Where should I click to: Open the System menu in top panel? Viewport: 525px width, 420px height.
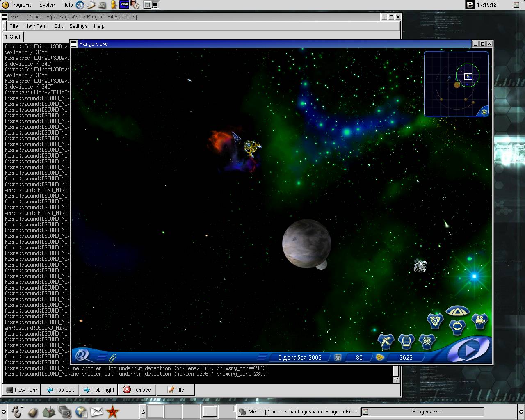(x=48, y=5)
